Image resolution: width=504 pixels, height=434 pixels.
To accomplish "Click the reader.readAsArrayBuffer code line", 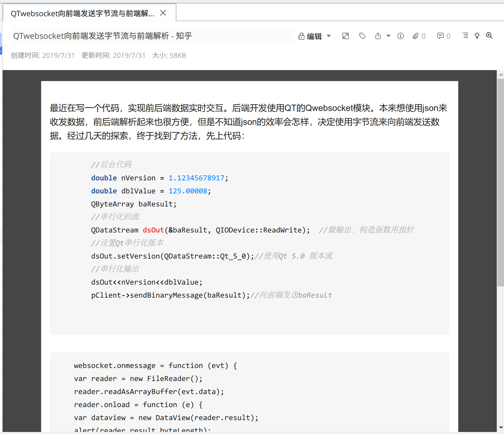I will click(149, 391).
